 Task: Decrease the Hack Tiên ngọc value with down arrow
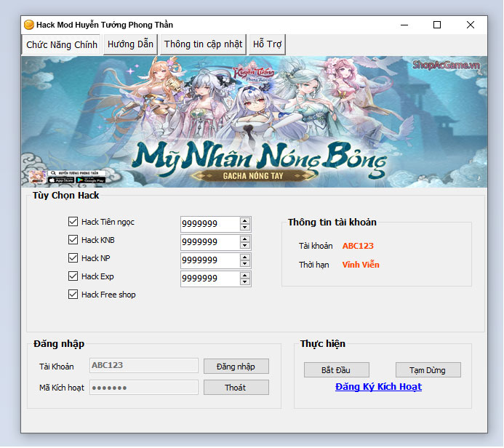(245, 227)
